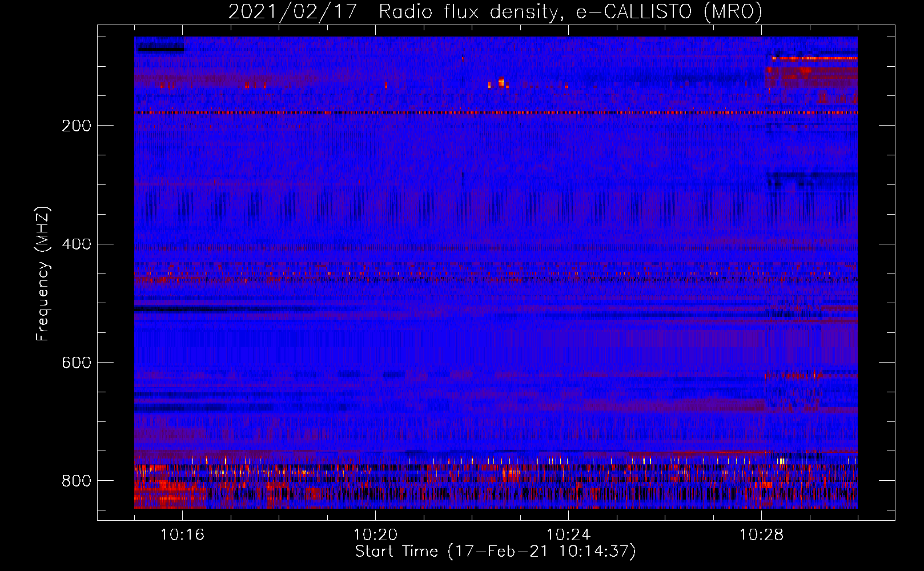Click the 10:24 time tick label

[x=568, y=535]
